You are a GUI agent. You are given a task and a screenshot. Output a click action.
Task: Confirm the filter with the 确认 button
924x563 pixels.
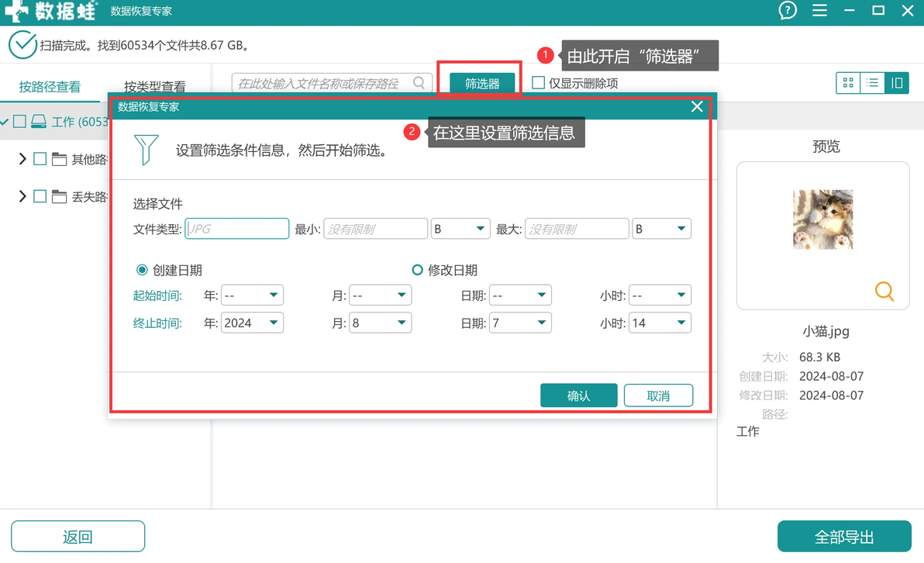[579, 395]
